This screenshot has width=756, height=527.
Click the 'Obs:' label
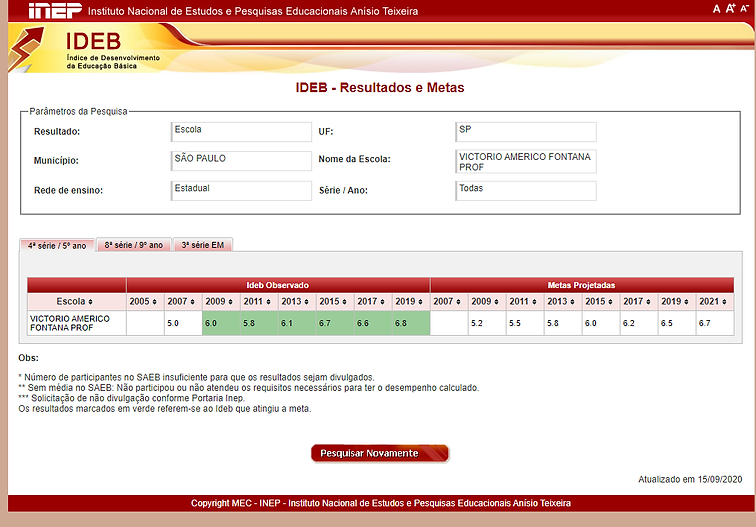tap(28, 358)
